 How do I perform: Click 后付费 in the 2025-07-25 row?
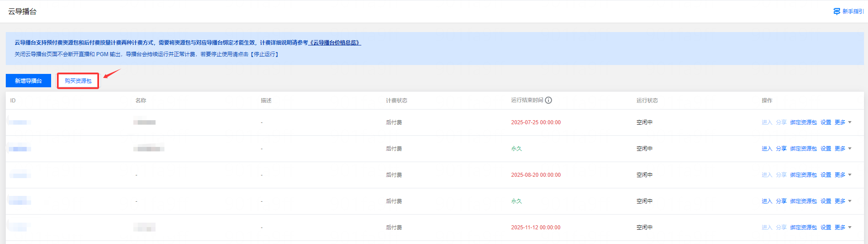(x=394, y=122)
